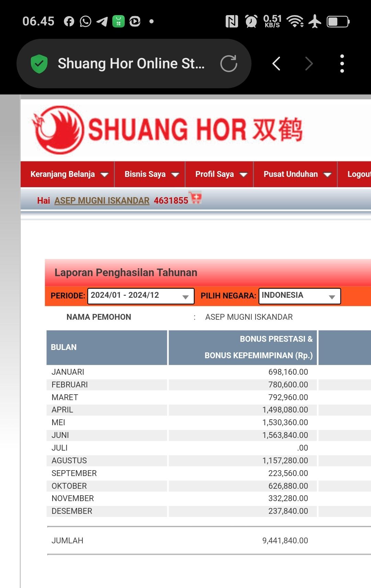Select the MARET row label
The height and width of the screenshot is (588, 371).
point(65,397)
